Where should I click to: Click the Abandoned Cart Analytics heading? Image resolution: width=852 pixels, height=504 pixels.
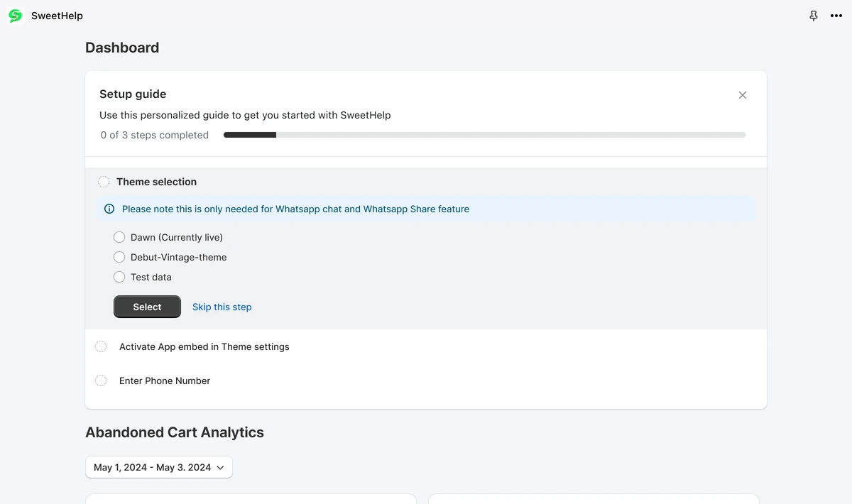click(175, 432)
